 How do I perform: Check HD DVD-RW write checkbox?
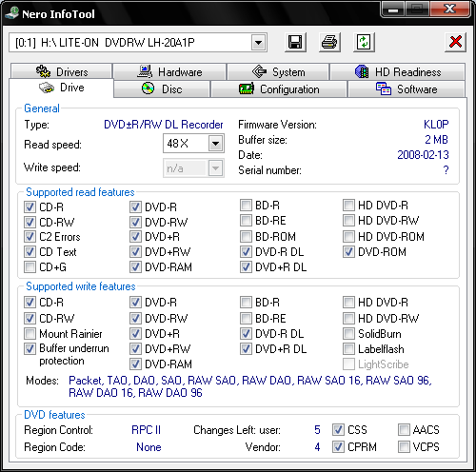[x=348, y=318]
